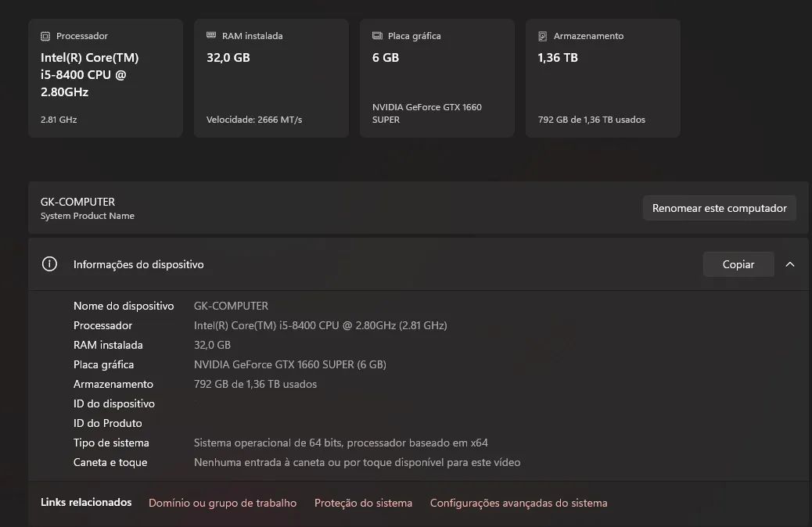Click the Links relacionados label

click(86, 502)
